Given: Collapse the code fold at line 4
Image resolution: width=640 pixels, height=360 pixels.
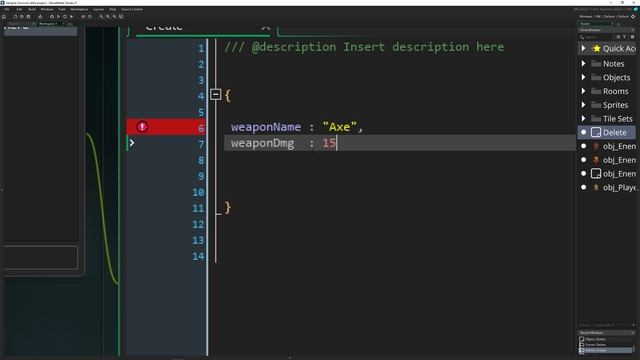Looking at the screenshot, I should (x=216, y=95).
